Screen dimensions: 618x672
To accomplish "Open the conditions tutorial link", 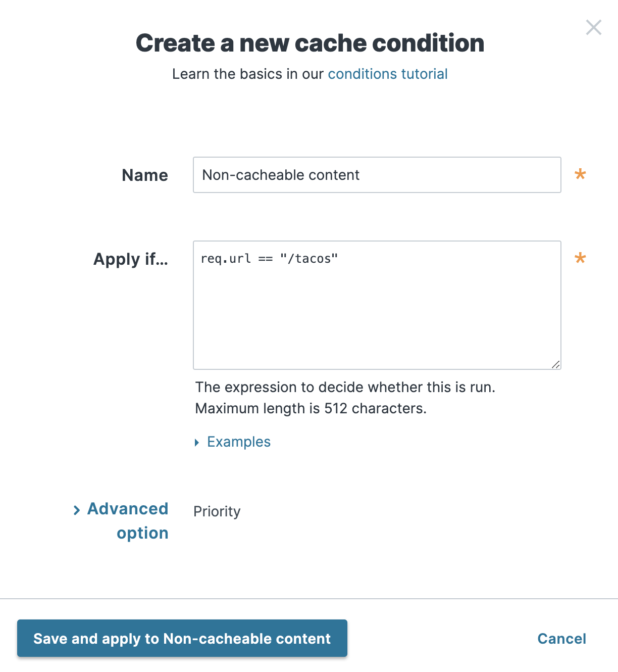I will [x=387, y=74].
